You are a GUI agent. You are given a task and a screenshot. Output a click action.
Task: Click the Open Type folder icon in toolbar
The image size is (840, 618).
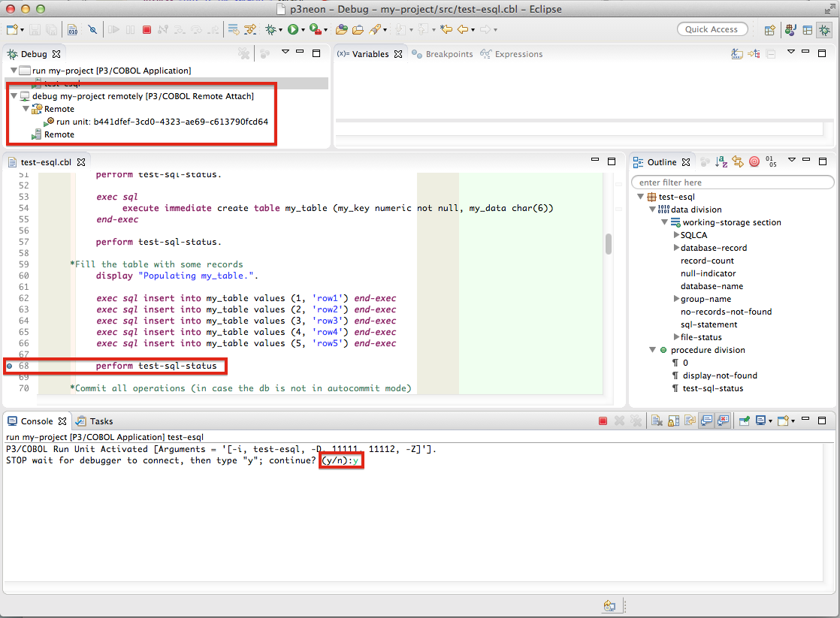(342, 29)
